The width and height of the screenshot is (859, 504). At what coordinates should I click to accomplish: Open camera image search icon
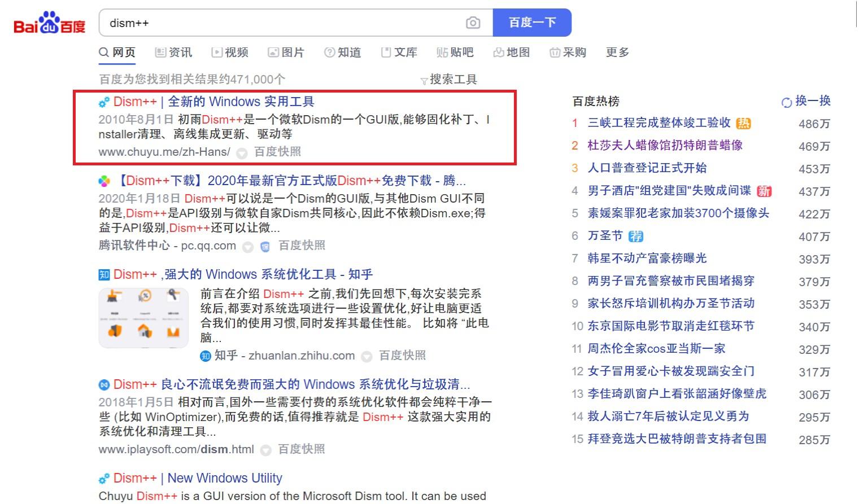473,23
